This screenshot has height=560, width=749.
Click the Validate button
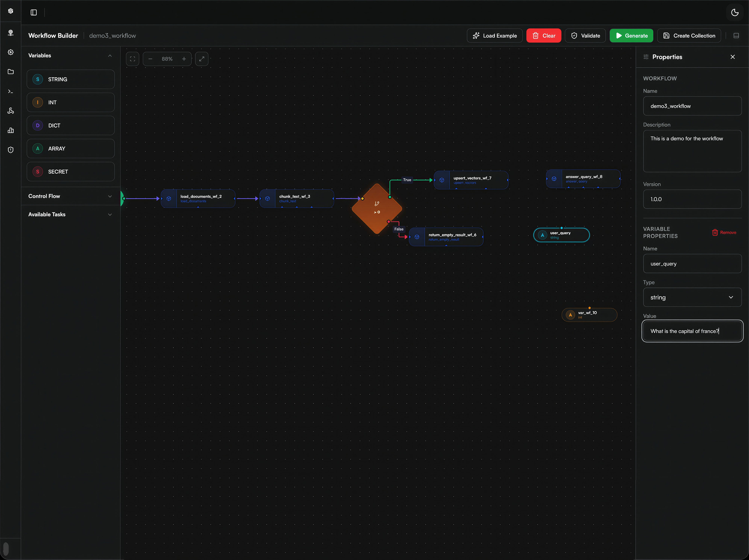[x=585, y=36]
